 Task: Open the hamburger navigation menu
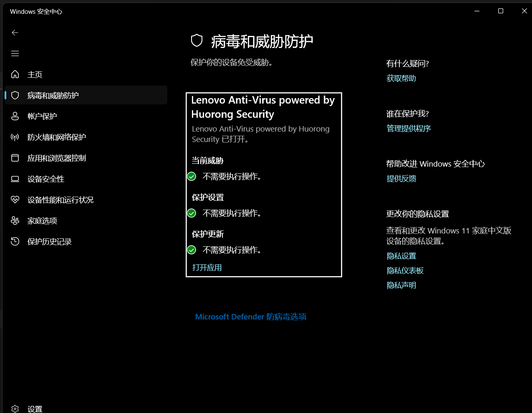click(15, 53)
